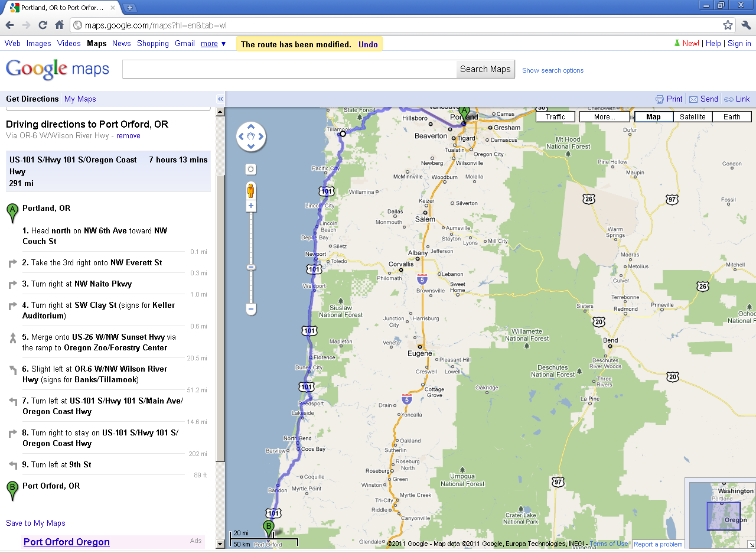Click the map pan control compass
The height and width of the screenshot is (553, 756).
coord(251,137)
